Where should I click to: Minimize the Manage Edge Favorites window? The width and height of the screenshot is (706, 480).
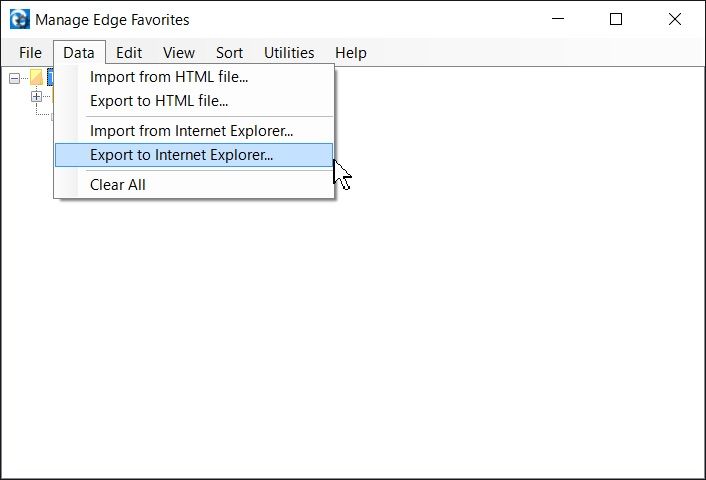point(558,19)
